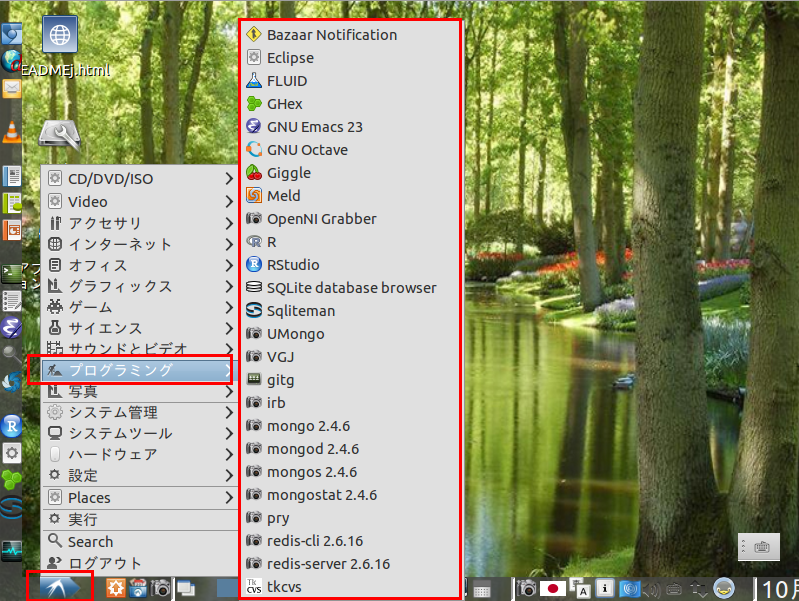Click the GHex icon in the left dock
Image resolution: width=799 pixels, height=601 pixels.
(x=12, y=480)
